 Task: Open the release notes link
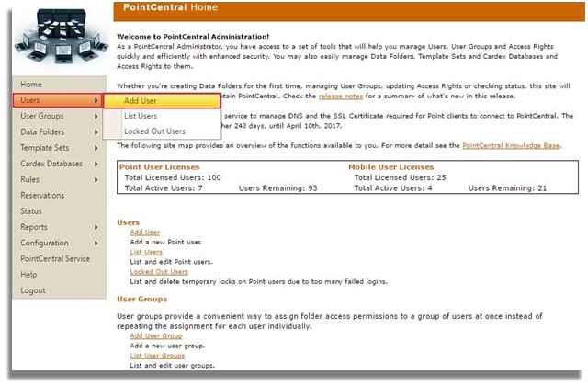(341, 96)
